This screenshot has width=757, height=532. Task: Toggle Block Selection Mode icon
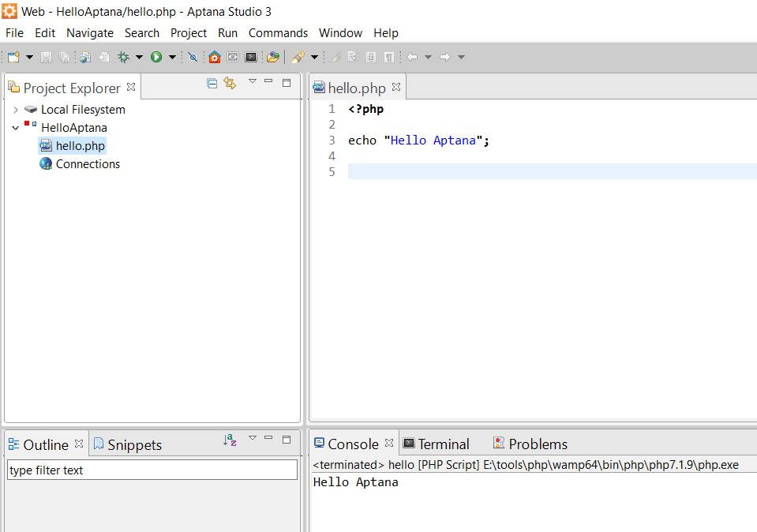pos(371,57)
